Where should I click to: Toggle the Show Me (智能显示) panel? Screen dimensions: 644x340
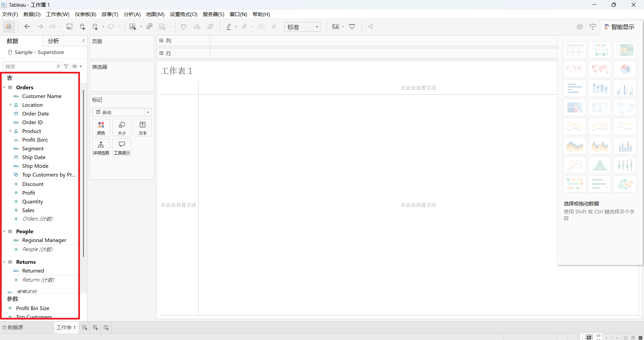(x=619, y=27)
